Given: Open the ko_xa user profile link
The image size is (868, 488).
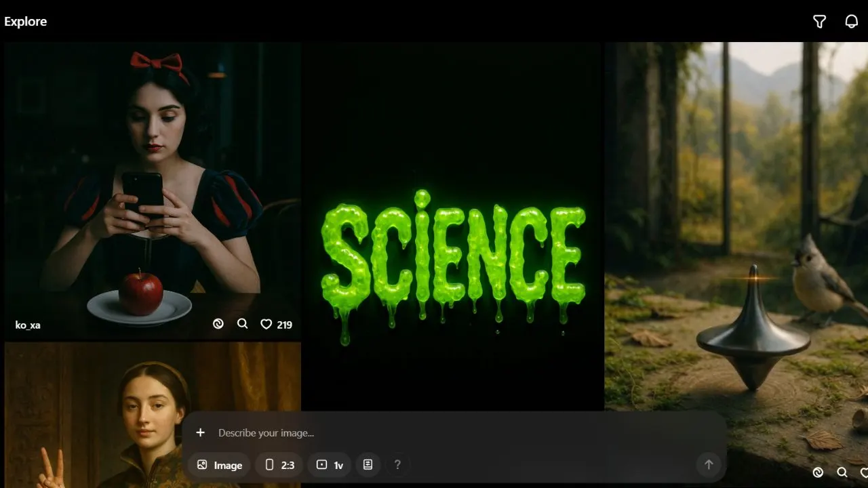Looking at the screenshot, I should click(x=28, y=325).
